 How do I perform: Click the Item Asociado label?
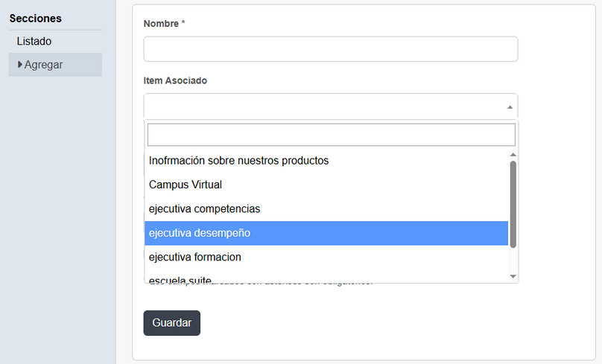tap(175, 81)
